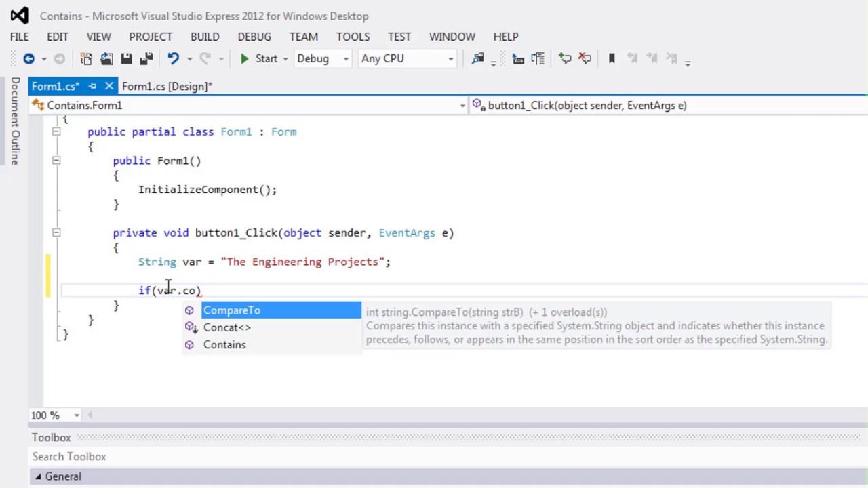
Task: Go to the next bookmark
Action: [x=652, y=59]
